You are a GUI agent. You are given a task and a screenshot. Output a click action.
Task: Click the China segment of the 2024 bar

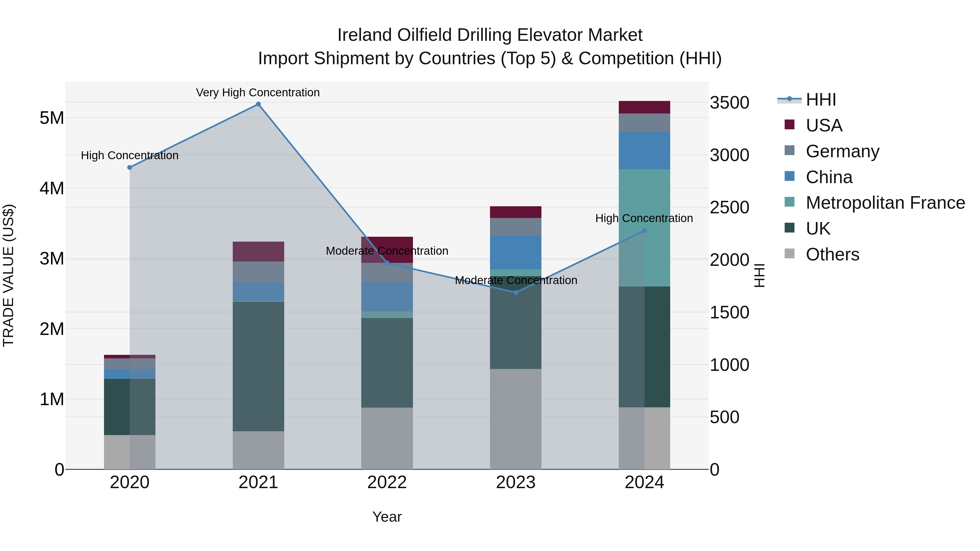[x=644, y=150]
